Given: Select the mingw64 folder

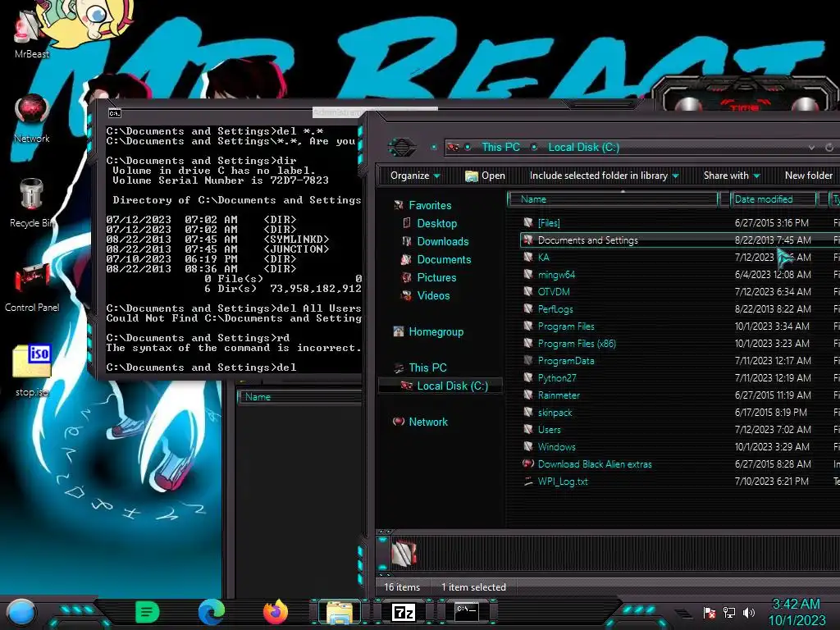Looking at the screenshot, I should 556,275.
